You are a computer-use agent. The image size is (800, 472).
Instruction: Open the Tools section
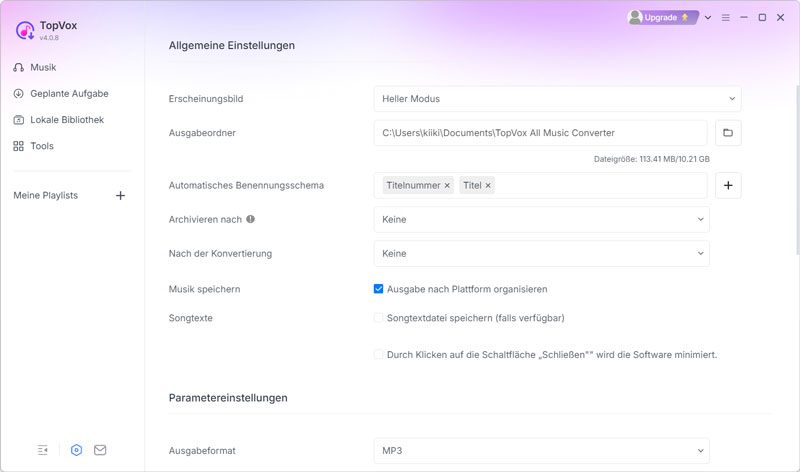click(42, 146)
